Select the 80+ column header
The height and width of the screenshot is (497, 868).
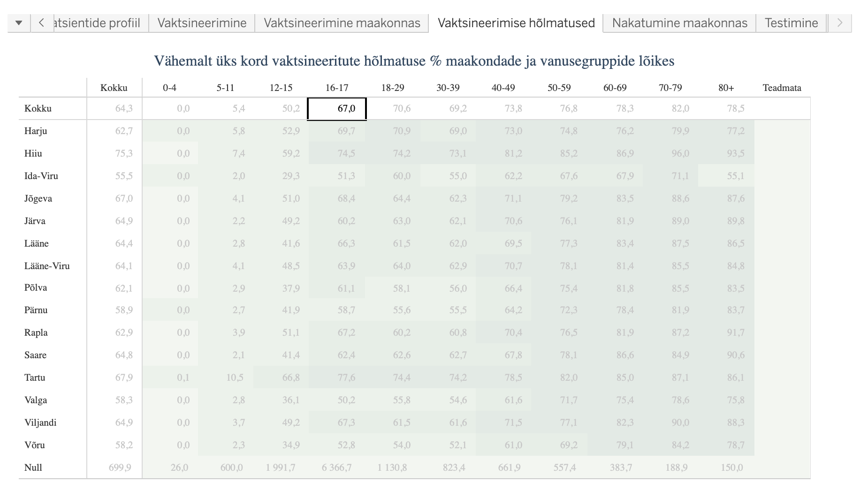pos(726,88)
